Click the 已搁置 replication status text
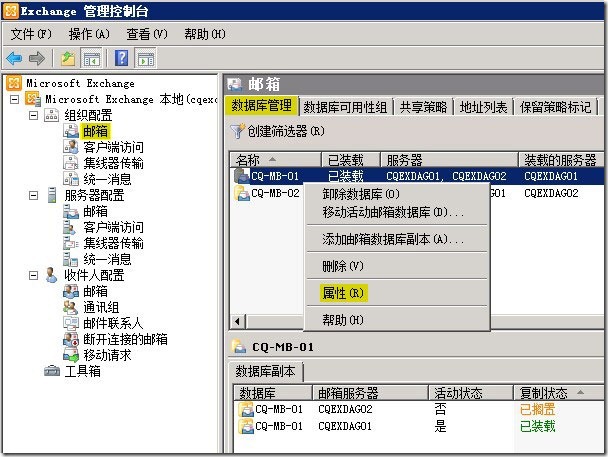This screenshot has height=457, width=608. [537, 409]
